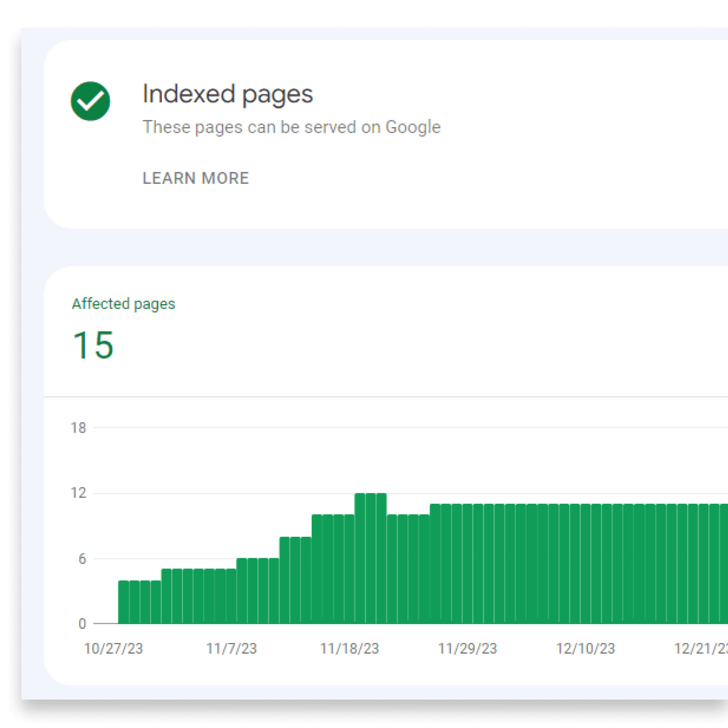728x728 pixels.
Task: Click the green success indicator circle
Action: pyautogui.click(x=90, y=100)
